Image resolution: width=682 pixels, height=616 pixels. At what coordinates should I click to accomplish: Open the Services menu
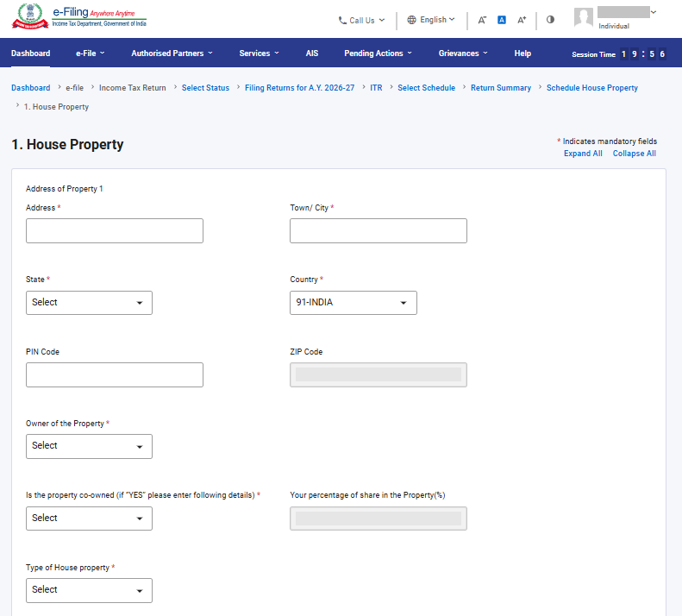pos(259,53)
